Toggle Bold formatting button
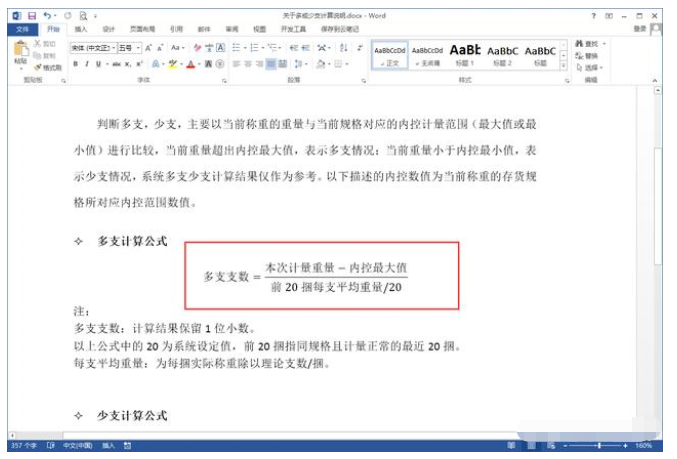Image resolution: width=677 pixels, height=459 pixels. tap(75, 64)
